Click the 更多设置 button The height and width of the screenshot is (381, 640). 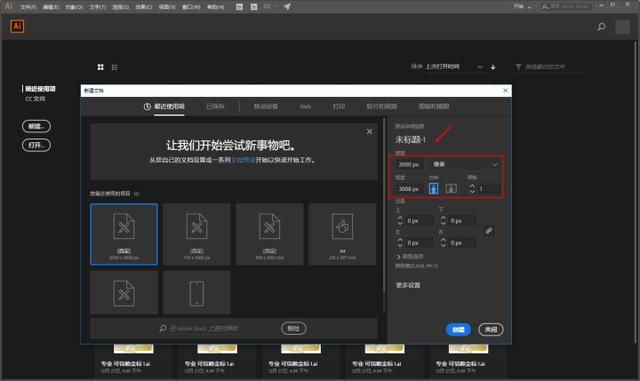coord(408,285)
